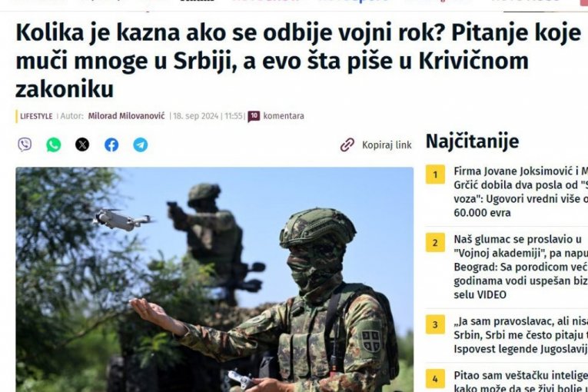
Task: Open story 'Ja sam pravoslavac' ispovest
Action: click(521, 335)
